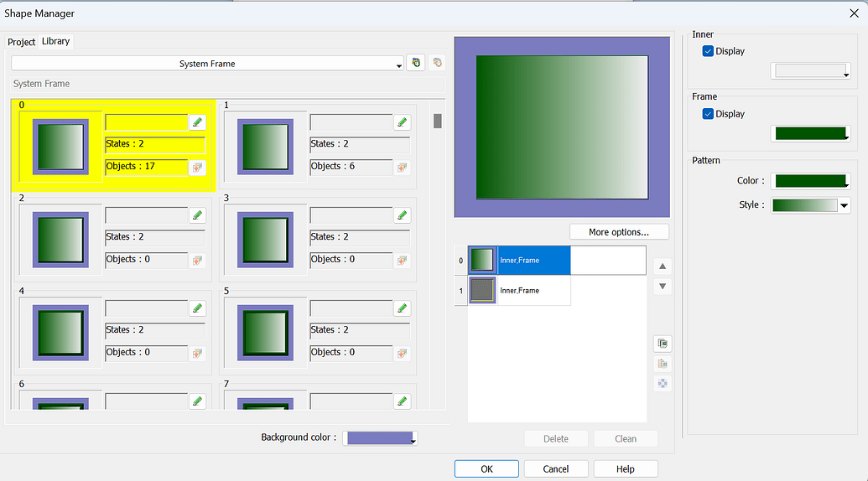Click the name field of shape 3

point(351,215)
